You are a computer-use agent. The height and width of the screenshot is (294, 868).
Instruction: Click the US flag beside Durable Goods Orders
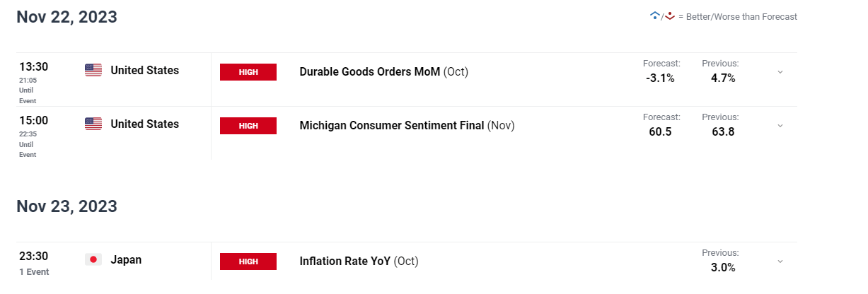pyautogui.click(x=93, y=70)
